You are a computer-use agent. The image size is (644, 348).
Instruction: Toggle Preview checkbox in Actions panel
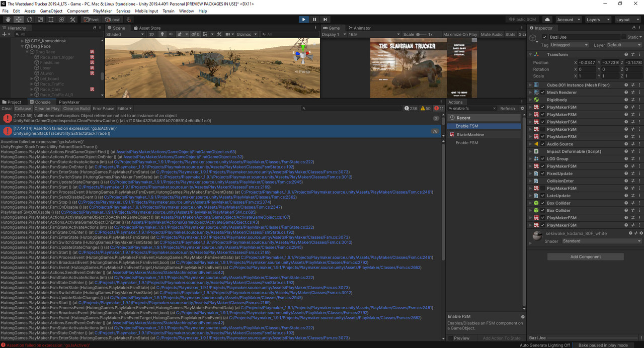pos(452,338)
